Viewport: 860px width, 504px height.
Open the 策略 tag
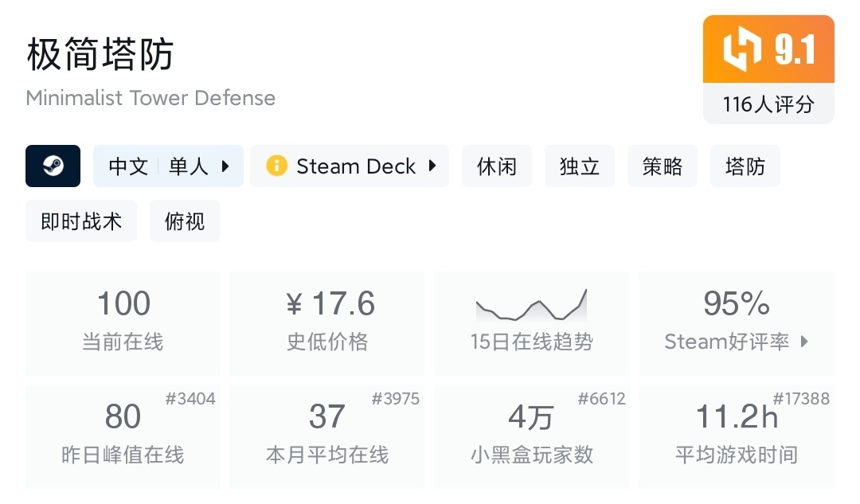pos(663,166)
